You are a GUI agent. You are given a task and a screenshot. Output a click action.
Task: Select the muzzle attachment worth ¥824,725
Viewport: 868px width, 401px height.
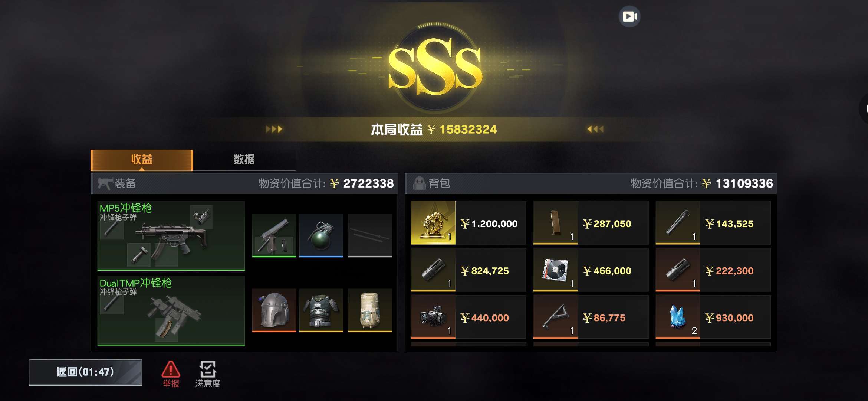pyautogui.click(x=468, y=270)
